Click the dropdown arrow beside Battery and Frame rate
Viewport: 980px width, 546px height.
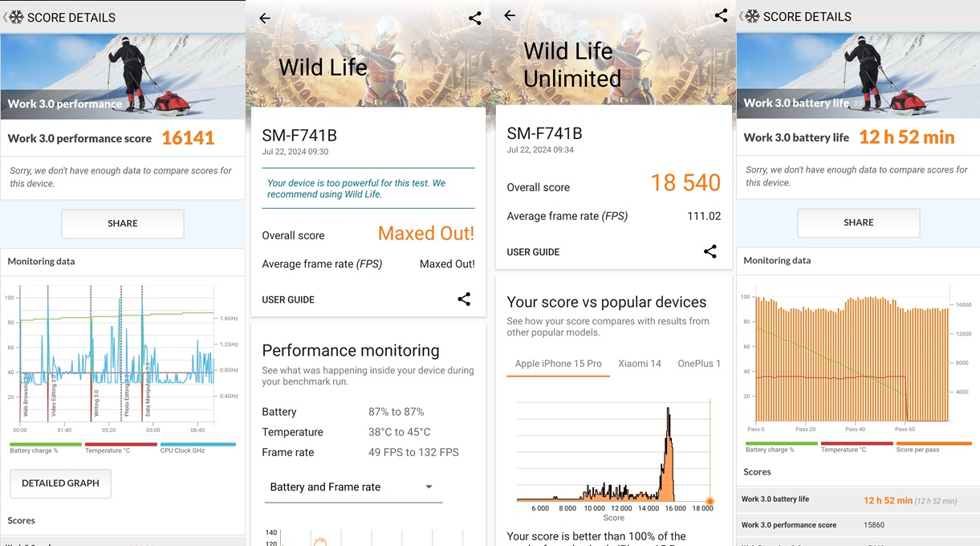click(x=429, y=487)
